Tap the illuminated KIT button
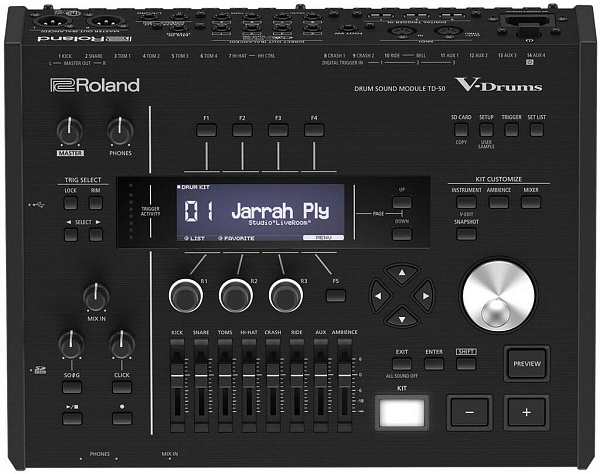The width and height of the screenshot is (600, 474). [402, 412]
